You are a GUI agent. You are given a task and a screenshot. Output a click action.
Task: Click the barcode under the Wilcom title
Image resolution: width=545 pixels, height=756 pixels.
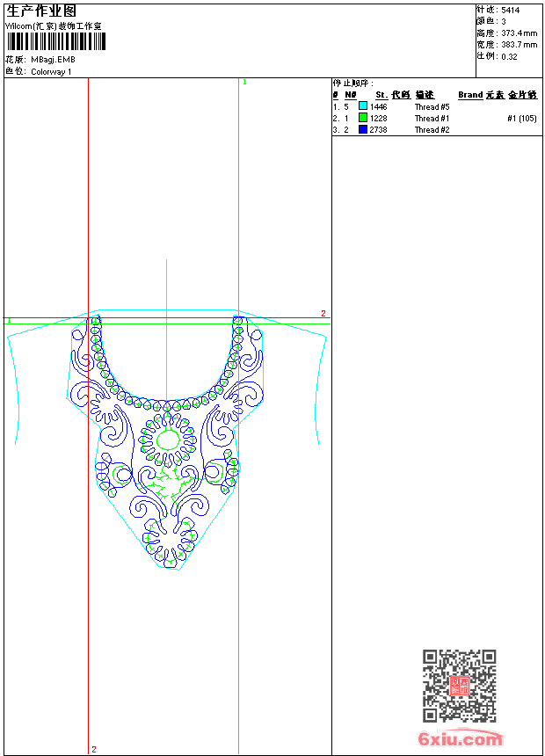click(56, 42)
